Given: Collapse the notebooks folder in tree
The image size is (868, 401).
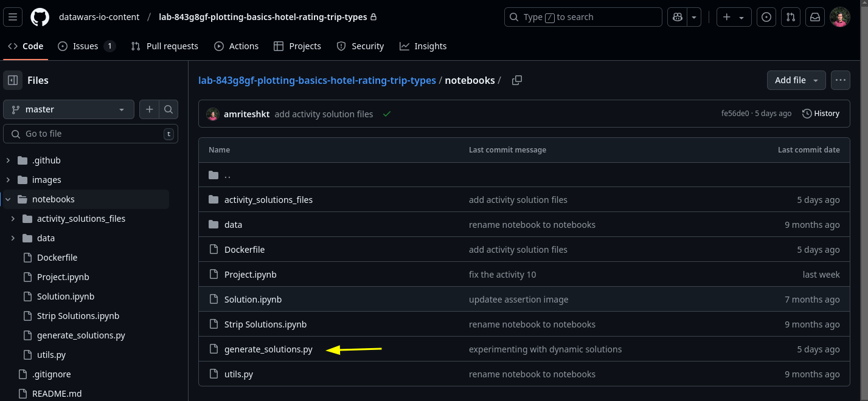Looking at the screenshot, I should [x=8, y=199].
